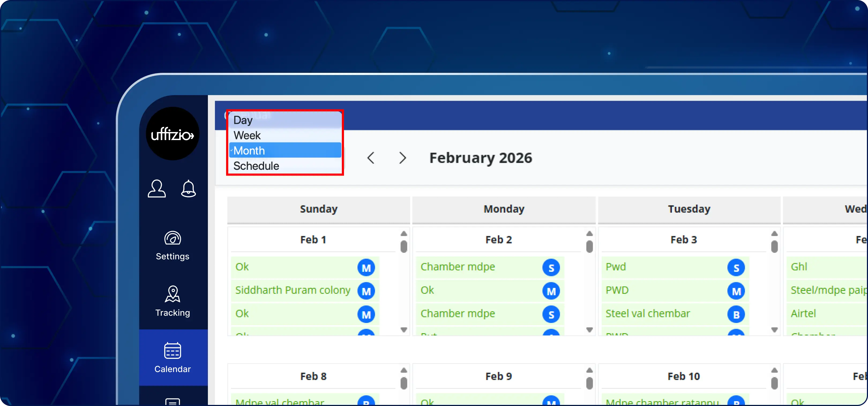Click the M badge on Siddharth Puram colony
This screenshot has width=868, height=406.
point(366,291)
